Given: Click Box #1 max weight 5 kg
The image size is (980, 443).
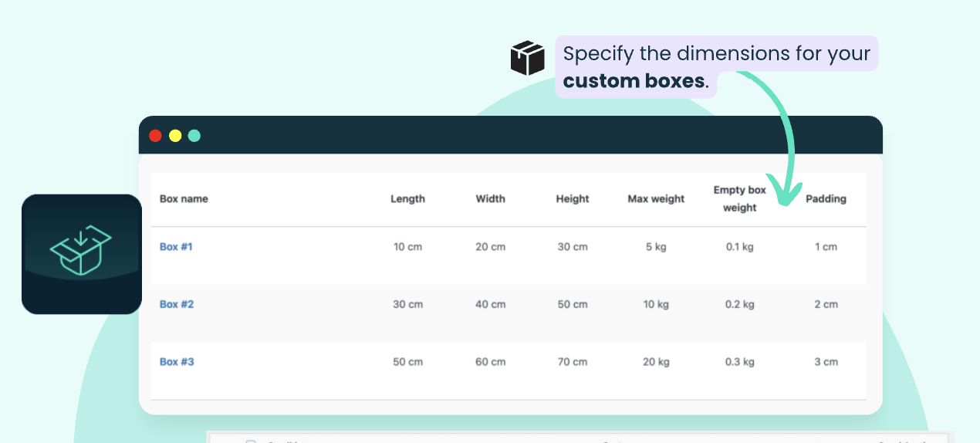Looking at the screenshot, I should tap(656, 247).
